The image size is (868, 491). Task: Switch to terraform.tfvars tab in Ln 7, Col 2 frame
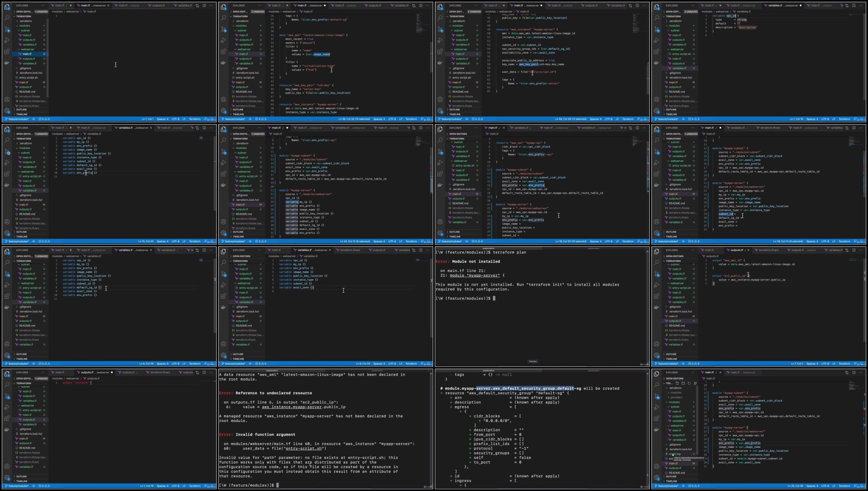pyautogui.click(x=768, y=250)
